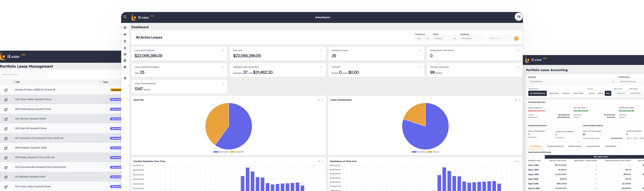
Task: Switch View By to Month
Action: pyautogui.click(x=601, y=93)
